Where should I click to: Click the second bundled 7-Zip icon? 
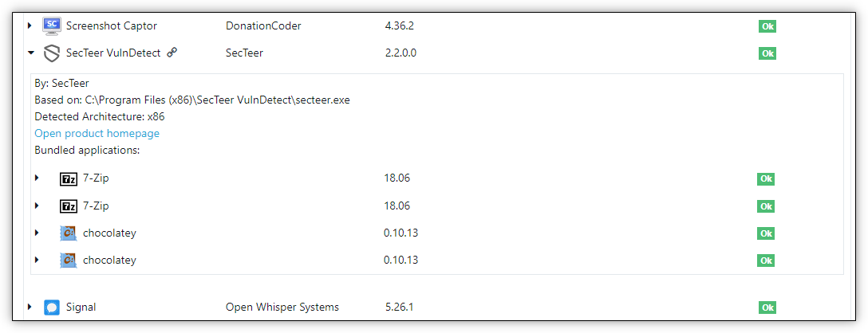68,206
